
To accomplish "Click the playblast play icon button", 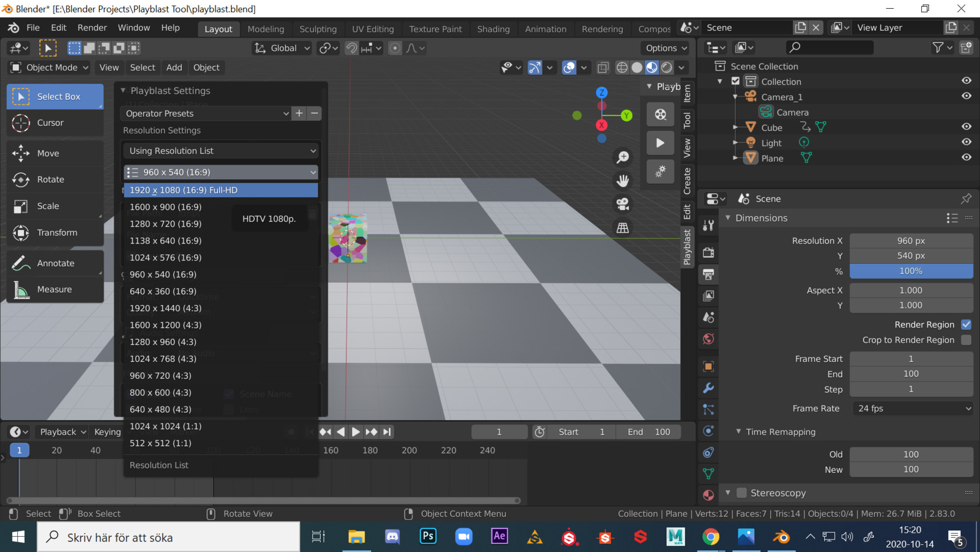I will click(660, 143).
